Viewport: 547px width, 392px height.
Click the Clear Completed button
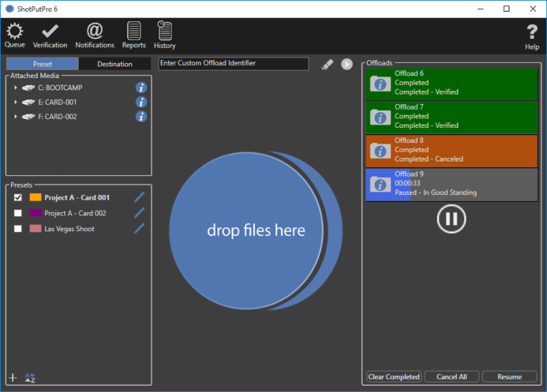(394, 377)
